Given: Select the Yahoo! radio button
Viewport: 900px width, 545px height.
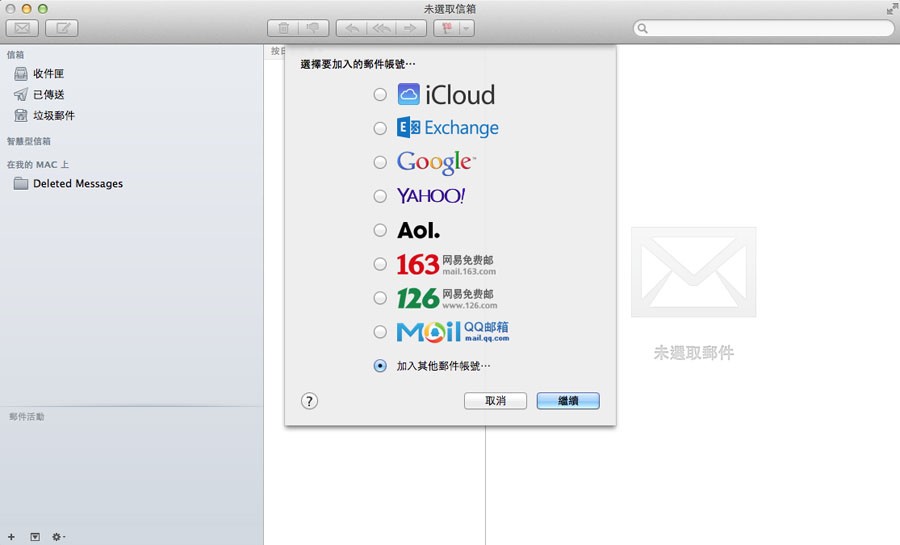Looking at the screenshot, I should (x=380, y=196).
